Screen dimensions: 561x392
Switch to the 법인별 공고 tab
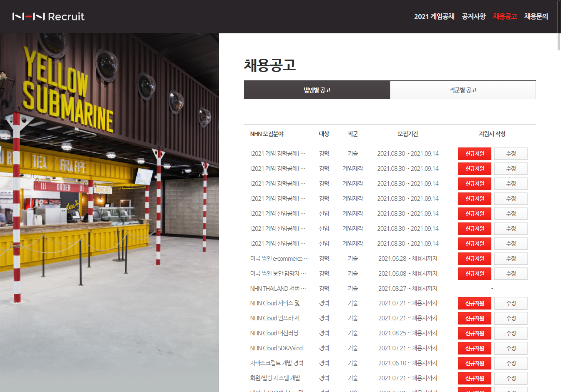pos(317,90)
